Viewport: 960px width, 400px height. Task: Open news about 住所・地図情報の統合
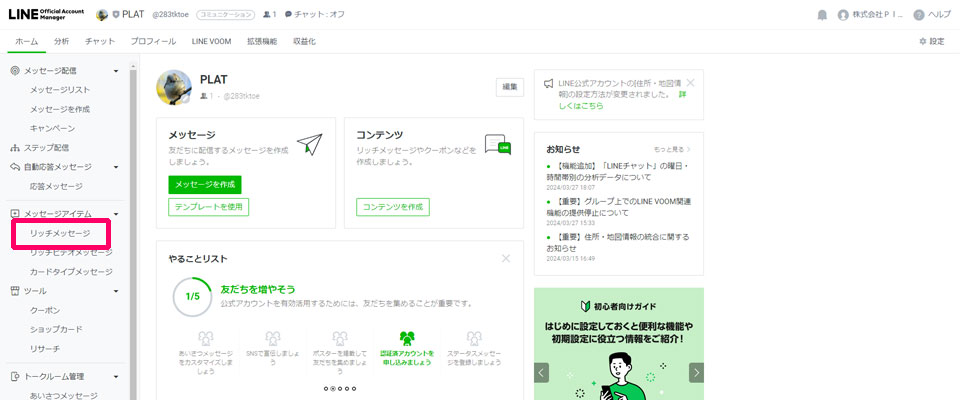point(617,243)
